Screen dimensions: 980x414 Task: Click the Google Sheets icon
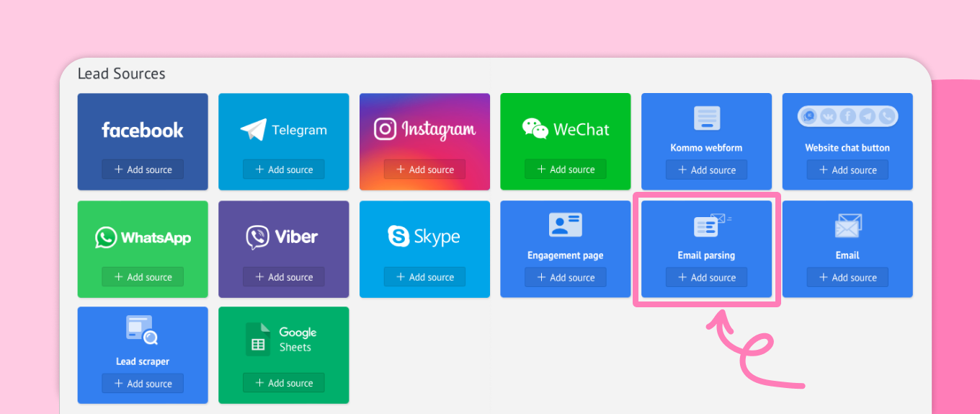coord(257,339)
